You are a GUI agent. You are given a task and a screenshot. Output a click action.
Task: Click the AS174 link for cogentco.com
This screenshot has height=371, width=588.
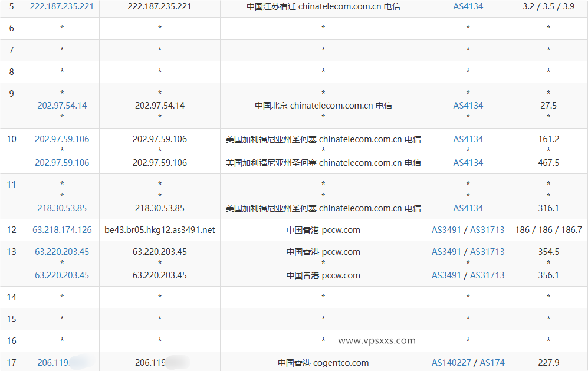pyautogui.click(x=492, y=363)
